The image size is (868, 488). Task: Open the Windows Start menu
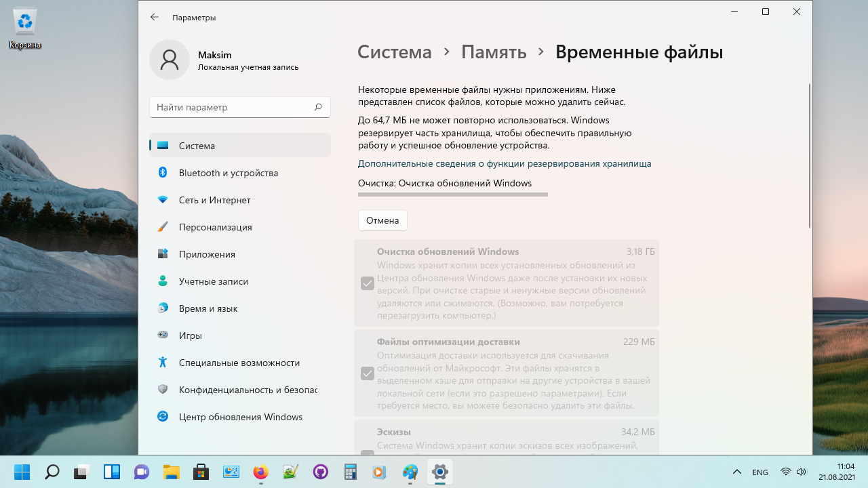click(x=22, y=472)
